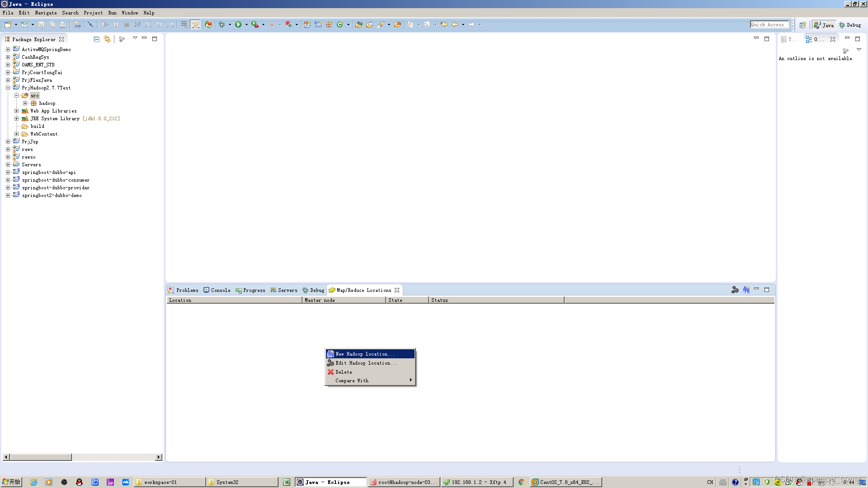Viewport: 868px width, 488px height.
Task: Click Collapse All in Package Explorer
Action: 96,39
